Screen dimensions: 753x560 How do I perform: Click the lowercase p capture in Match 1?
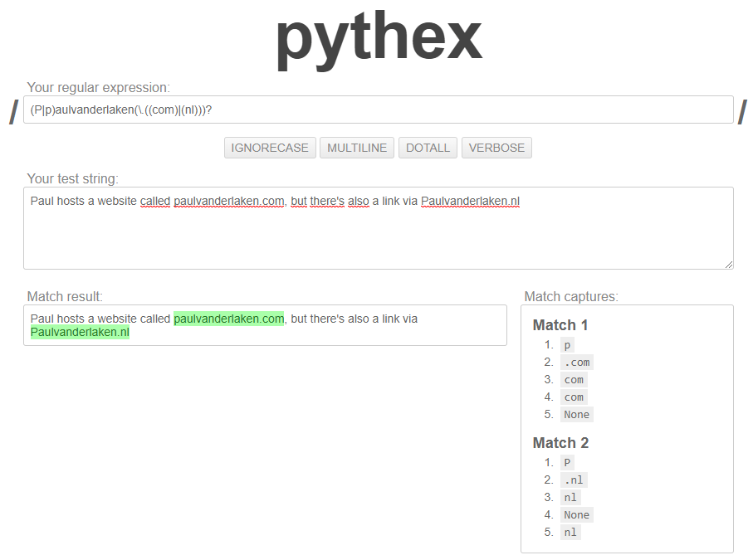(567, 345)
